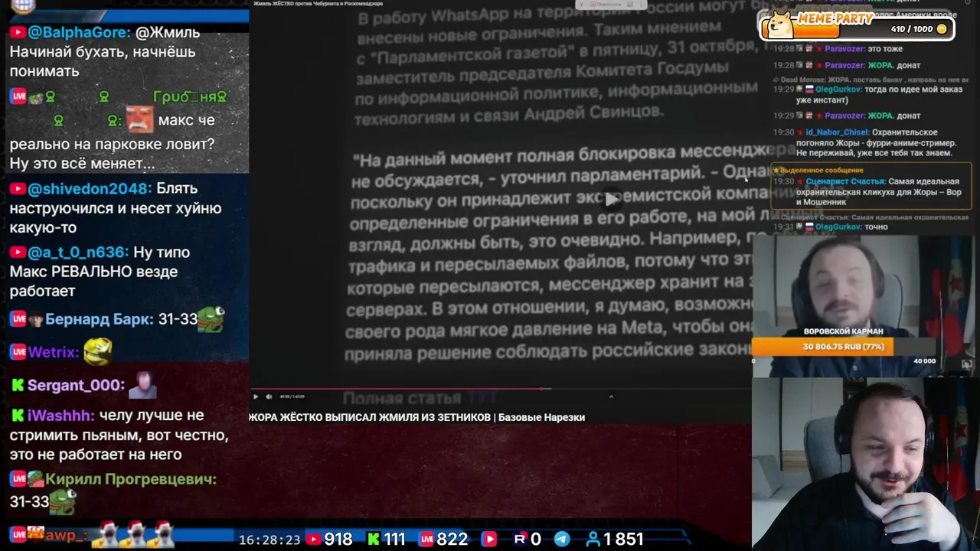The image size is (980, 551).
Task: Click the frog emote after Кирилл Прогревцевич's 31-33
Action: (x=64, y=502)
